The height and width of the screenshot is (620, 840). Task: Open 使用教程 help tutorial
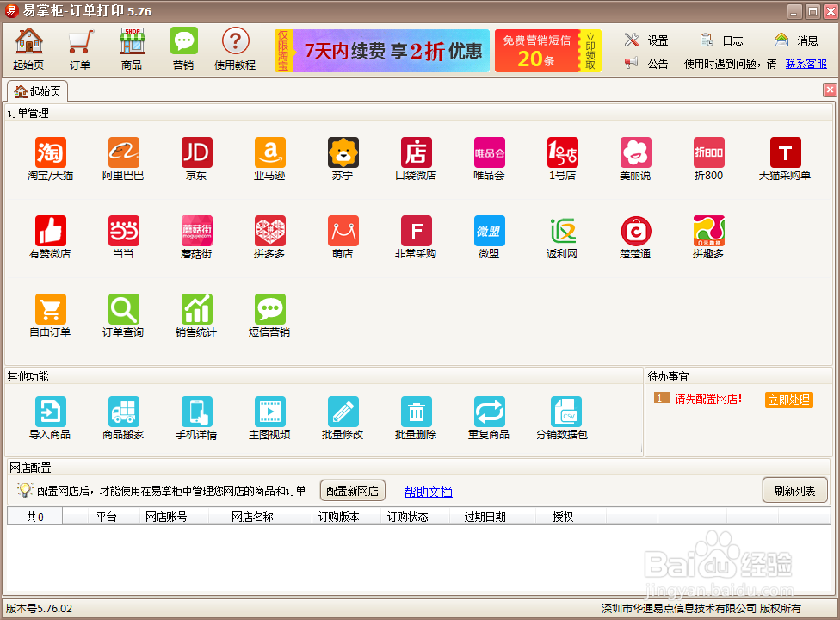tap(235, 49)
